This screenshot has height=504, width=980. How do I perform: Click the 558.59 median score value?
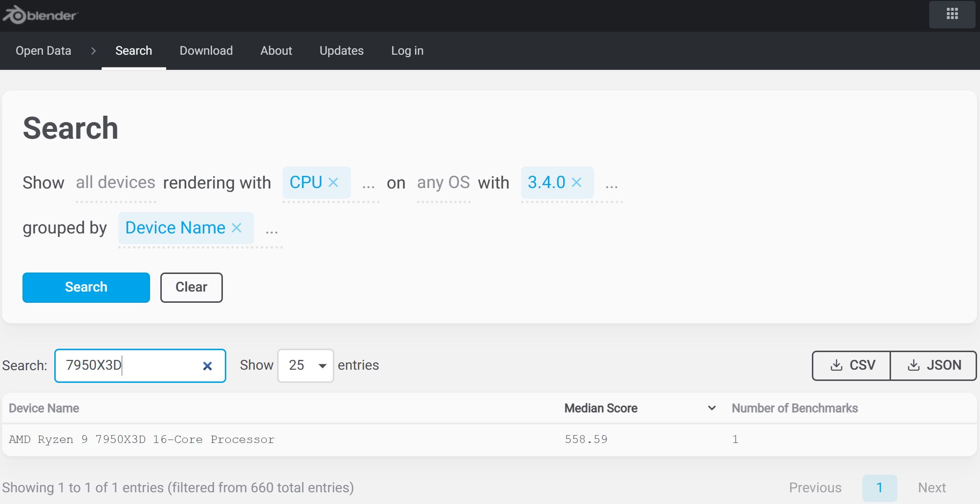point(586,440)
